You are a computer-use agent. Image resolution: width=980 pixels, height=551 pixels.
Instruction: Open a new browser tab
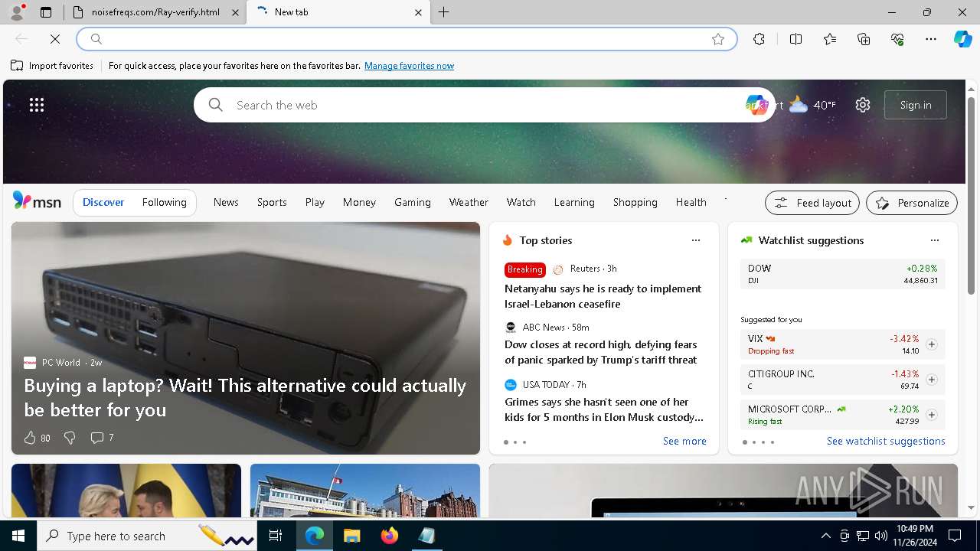[444, 12]
